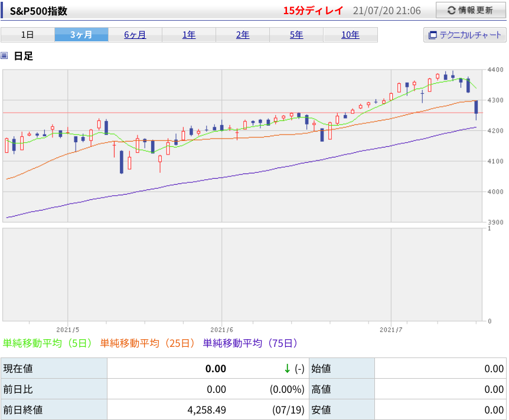Click the 前日比 row label
The image size is (509, 420).
[x=18, y=389]
